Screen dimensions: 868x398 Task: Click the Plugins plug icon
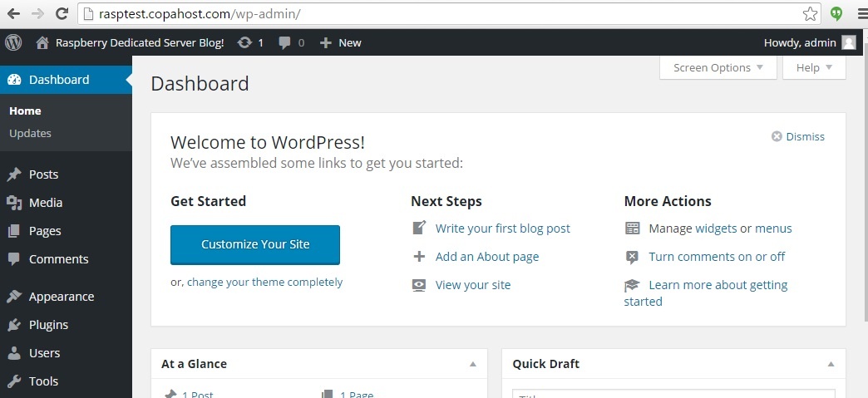pos(14,325)
